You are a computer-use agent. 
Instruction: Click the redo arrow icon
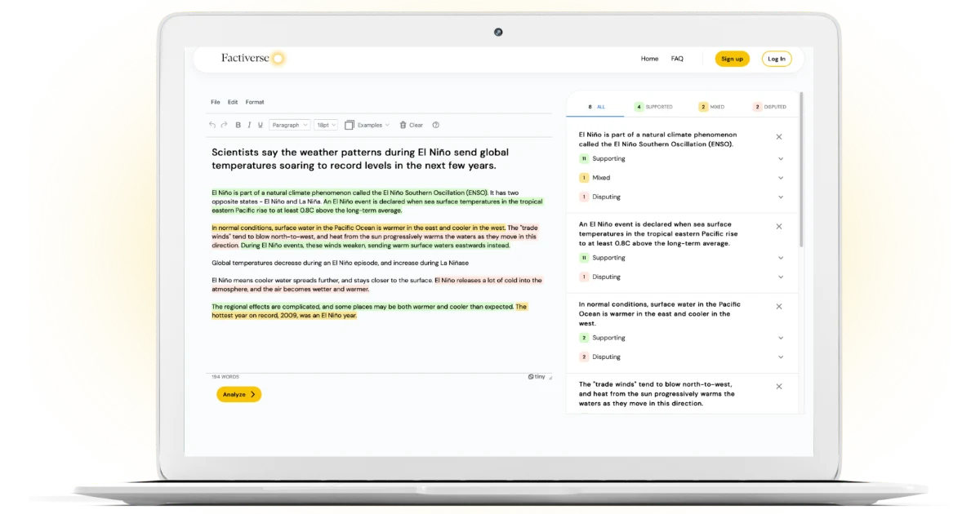coord(224,125)
